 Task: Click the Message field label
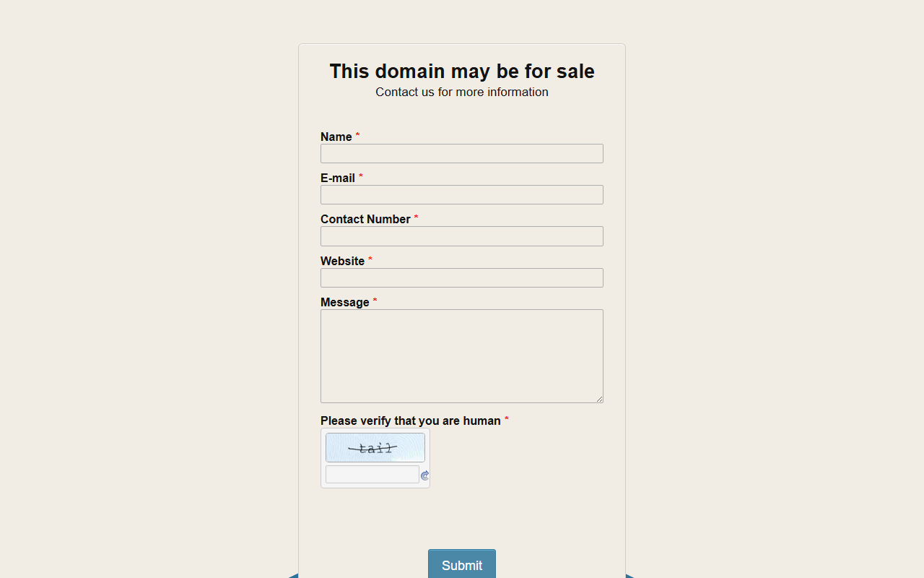345,302
